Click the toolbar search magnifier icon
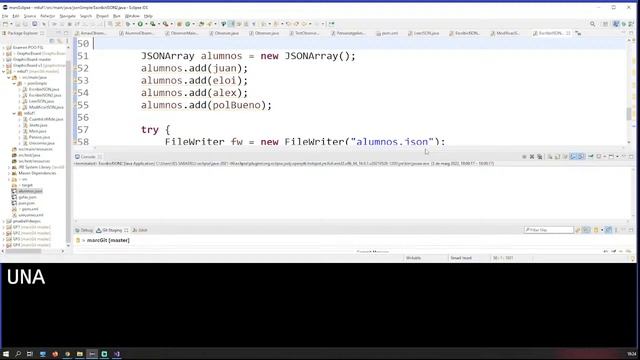 point(592,24)
